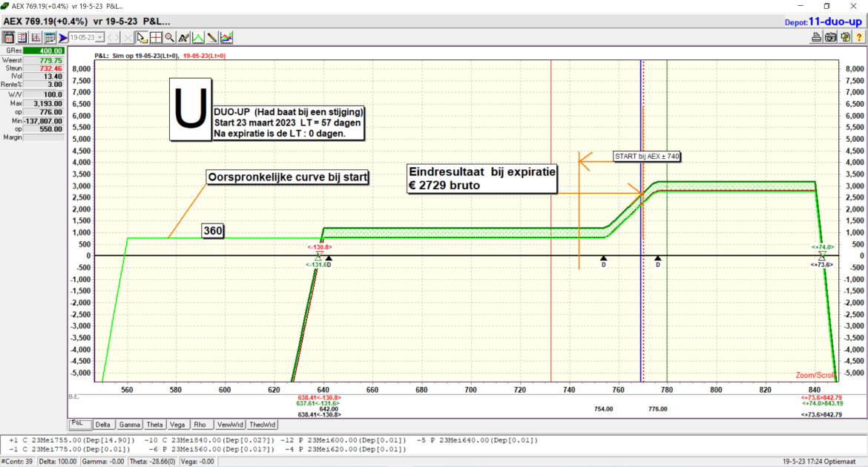868x467 pixels.
Task: Click the <-130.8> break-even marker on the zero line
Action: [x=320, y=247]
